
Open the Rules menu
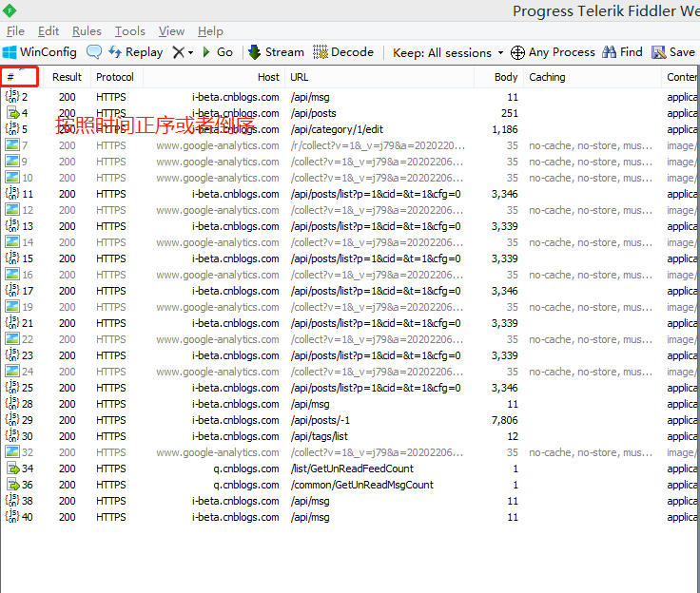click(87, 31)
